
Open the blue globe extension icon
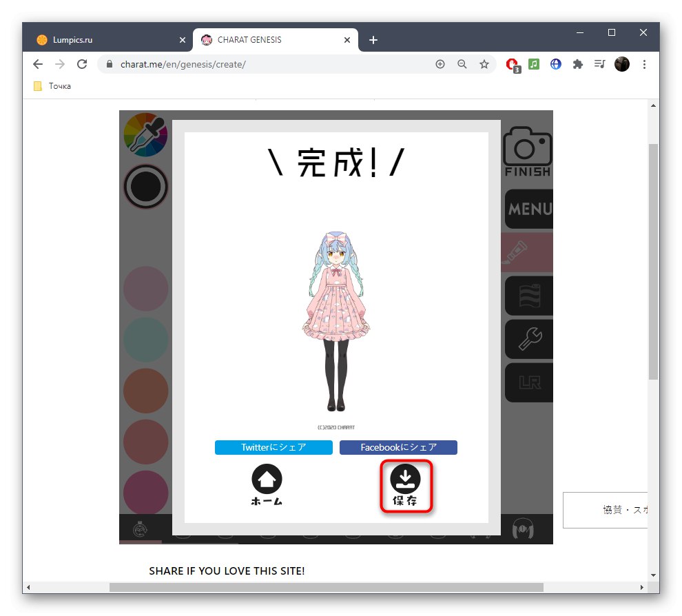(555, 64)
